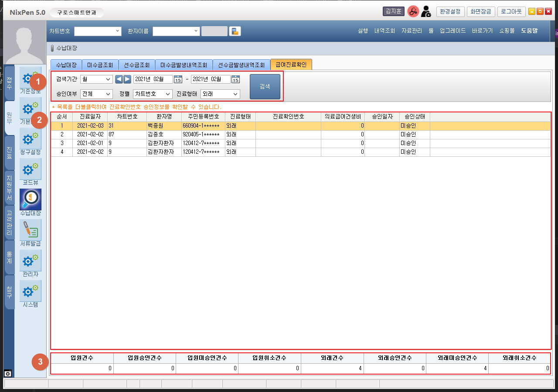Open the 내역조회 menu
The image size is (558, 392).
pos(384,31)
